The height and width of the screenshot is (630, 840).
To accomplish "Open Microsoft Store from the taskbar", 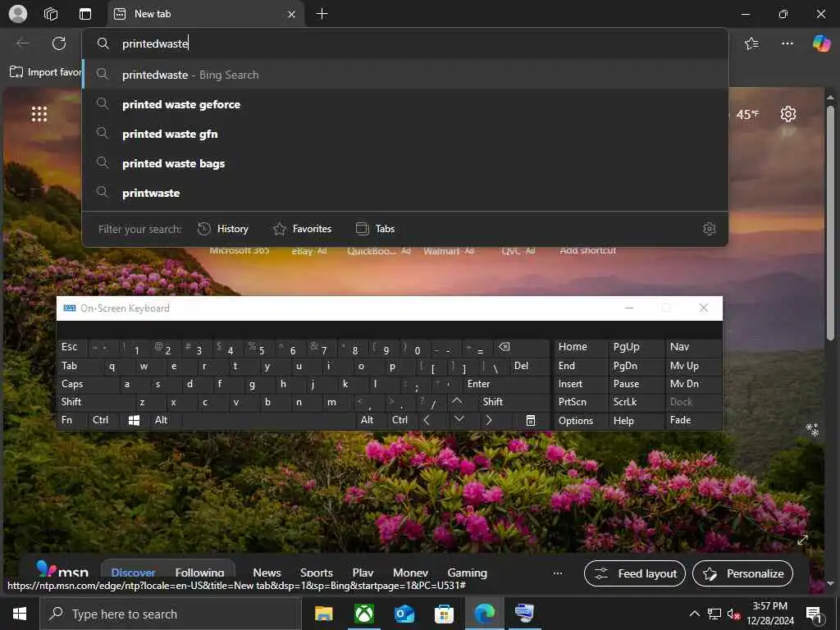I will (444, 614).
